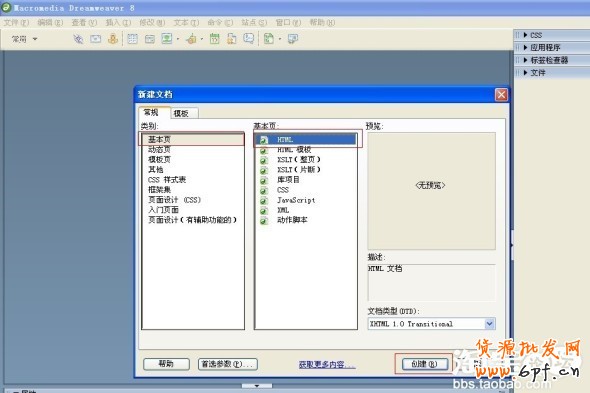Select 动态页 in the category list
The width and height of the screenshot is (590, 393).
[x=159, y=149]
